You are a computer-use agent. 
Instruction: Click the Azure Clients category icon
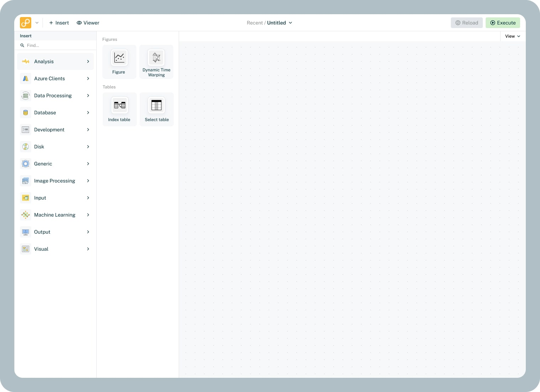tap(26, 78)
